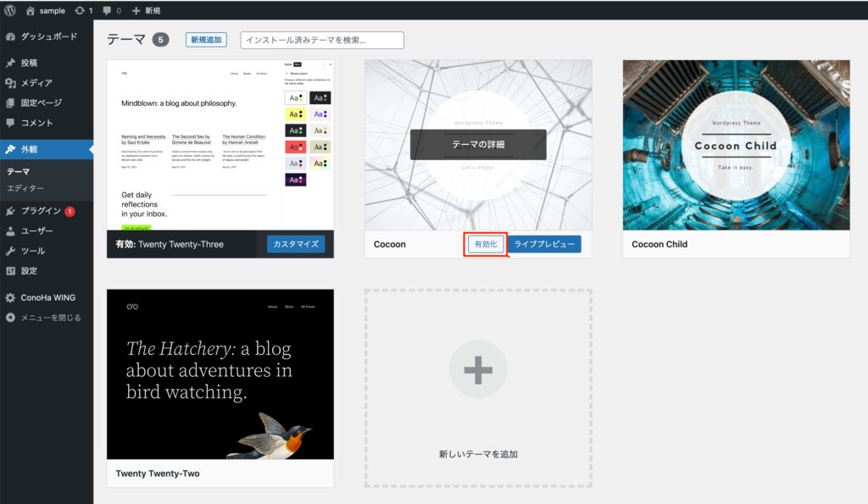Click the ConoHa WING gear icon
The image size is (868, 504).
[x=10, y=297]
